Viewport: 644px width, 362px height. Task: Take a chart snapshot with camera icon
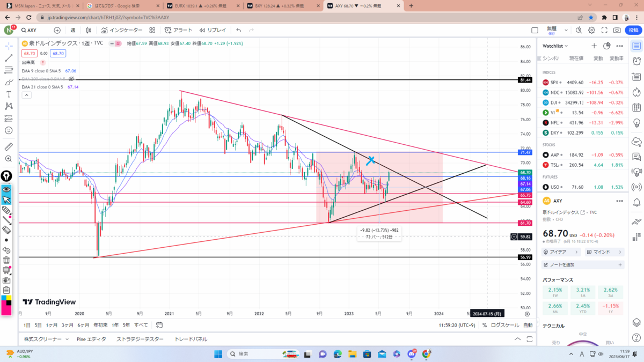[x=618, y=31]
